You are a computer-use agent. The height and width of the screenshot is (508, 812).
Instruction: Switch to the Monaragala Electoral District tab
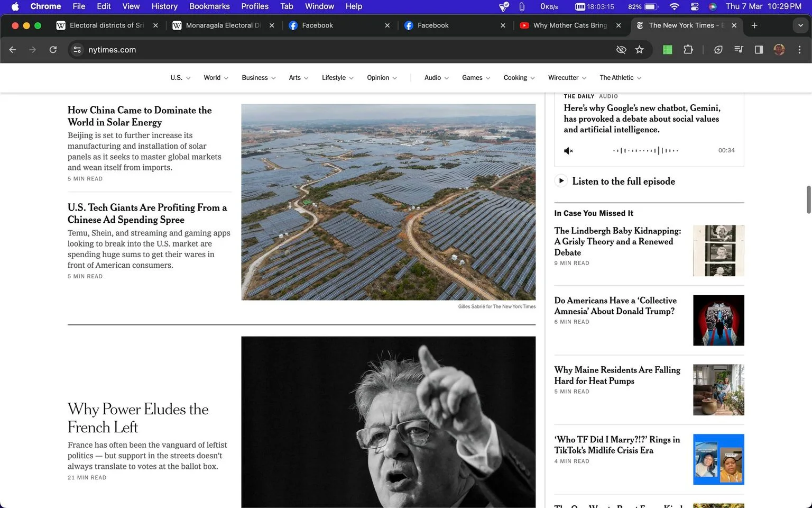click(x=222, y=25)
